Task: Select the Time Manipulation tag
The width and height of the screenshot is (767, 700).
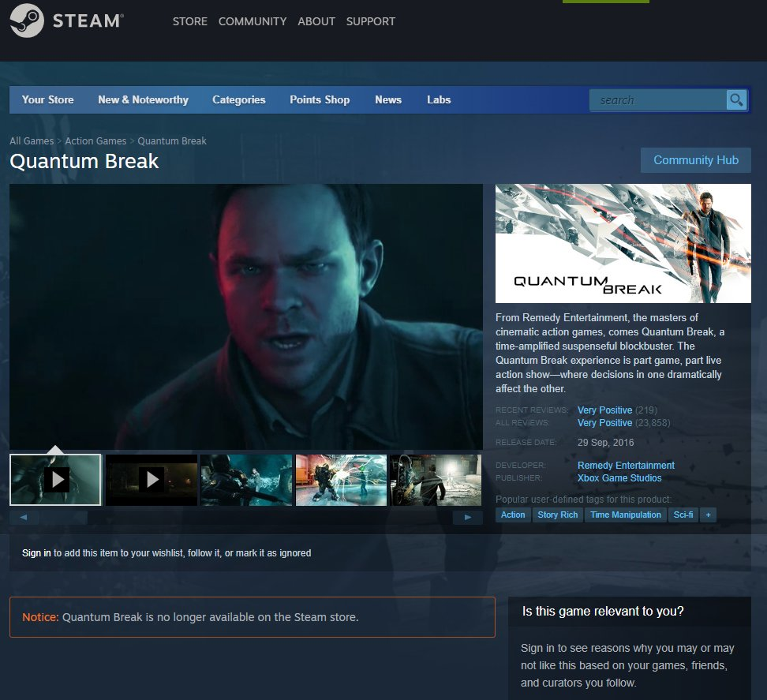Action: [x=626, y=515]
